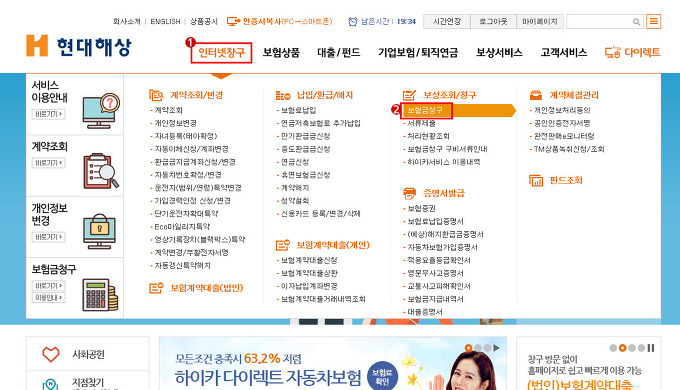Select the second right banner dot

pyautogui.click(x=623, y=348)
